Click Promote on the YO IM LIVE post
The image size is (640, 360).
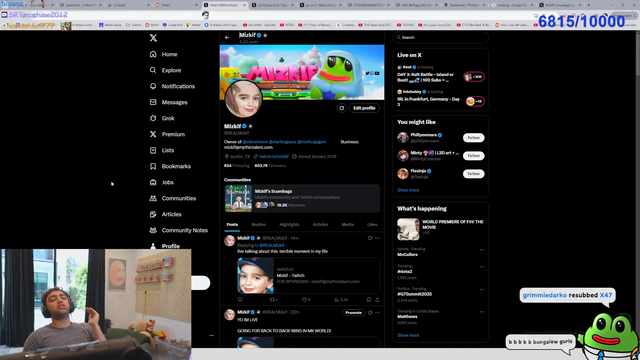tap(353, 313)
